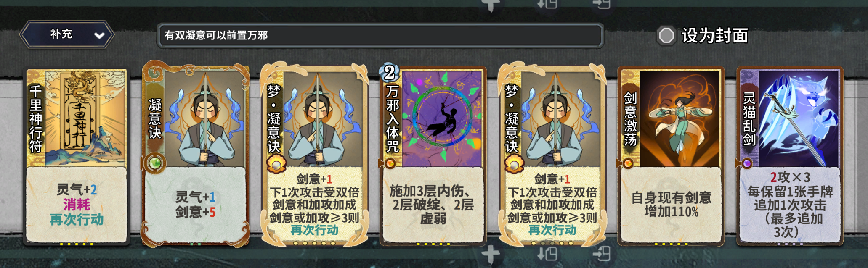The image size is (868, 268).
Task: Click the chevron arrow beside 补充
Action: click(x=99, y=35)
